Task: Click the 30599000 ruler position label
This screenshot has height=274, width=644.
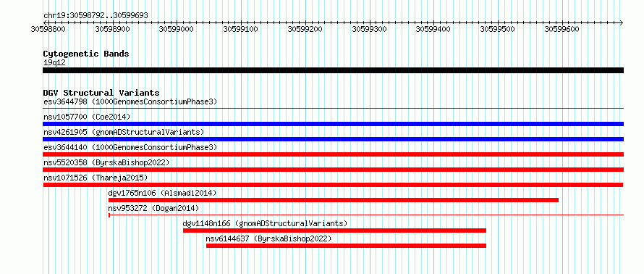Action: point(177,29)
